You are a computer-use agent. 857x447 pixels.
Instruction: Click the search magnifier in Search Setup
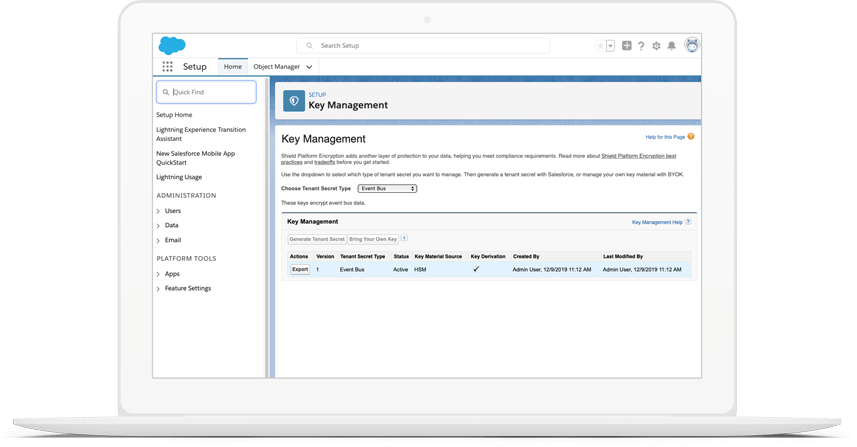tap(309, 46)
